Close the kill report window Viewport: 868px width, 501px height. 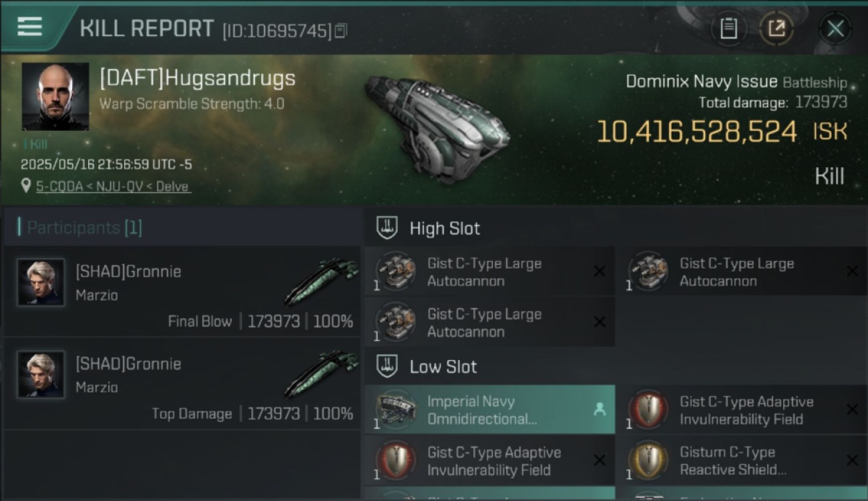coord(835,29)
